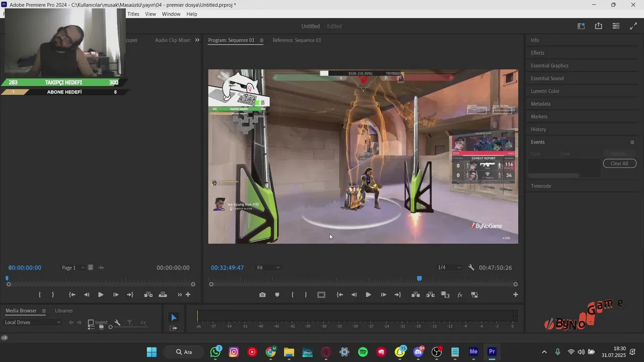Mark In point in Source monitor
The height and width of the screenshot is (362, 644).
coord(40,295)
